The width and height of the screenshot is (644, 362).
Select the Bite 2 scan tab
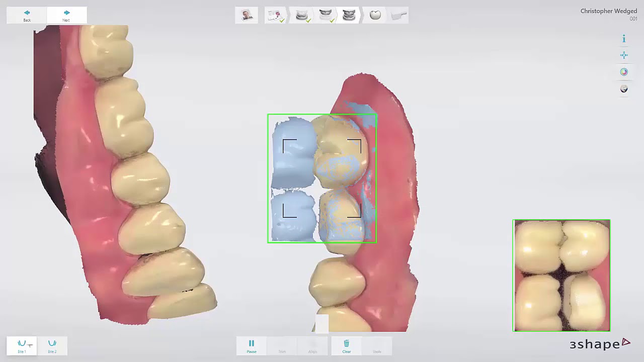(x=52, y=346)
